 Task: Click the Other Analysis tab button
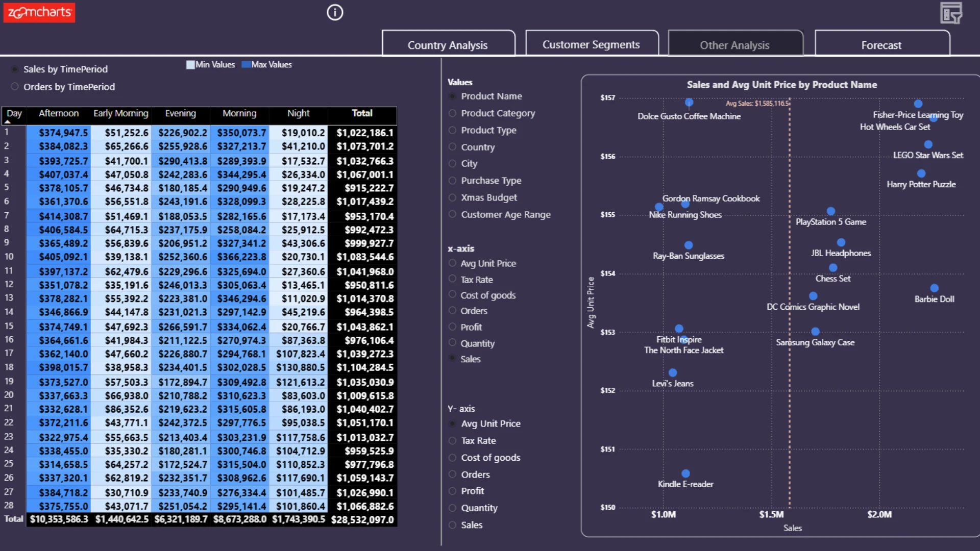click(735, 43)
